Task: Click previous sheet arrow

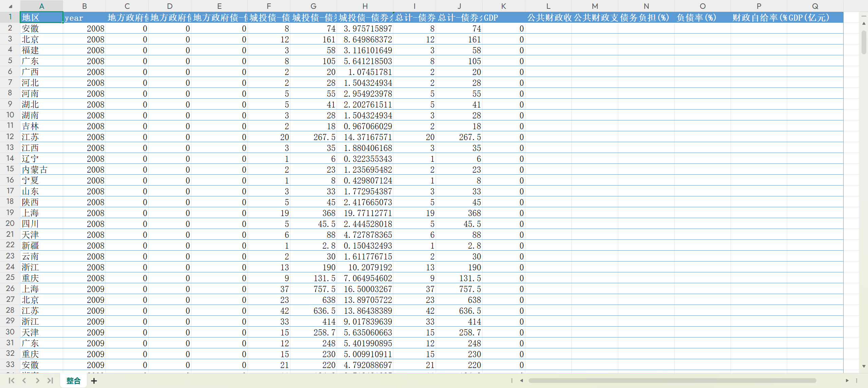Action: coord(24,381)
